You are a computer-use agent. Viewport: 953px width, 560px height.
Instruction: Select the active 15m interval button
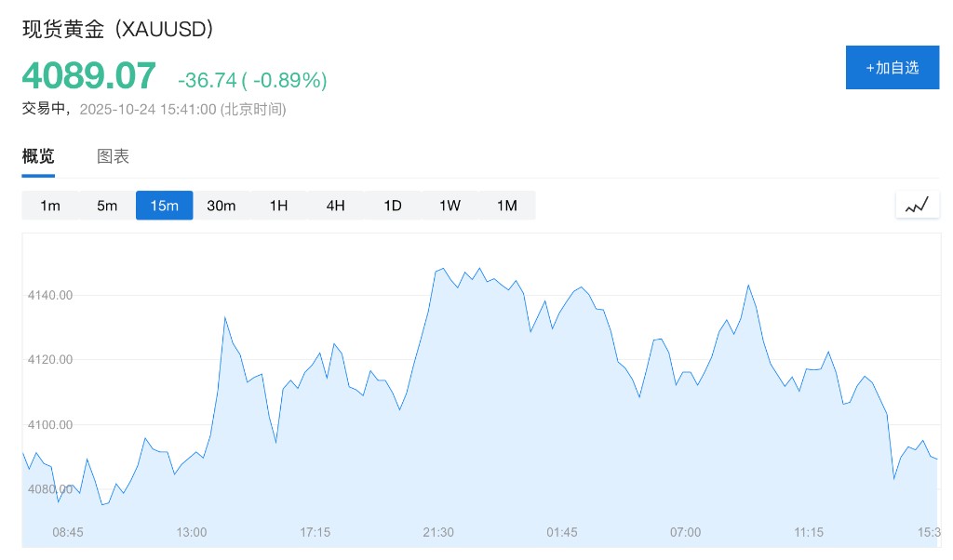coord(164,206)
